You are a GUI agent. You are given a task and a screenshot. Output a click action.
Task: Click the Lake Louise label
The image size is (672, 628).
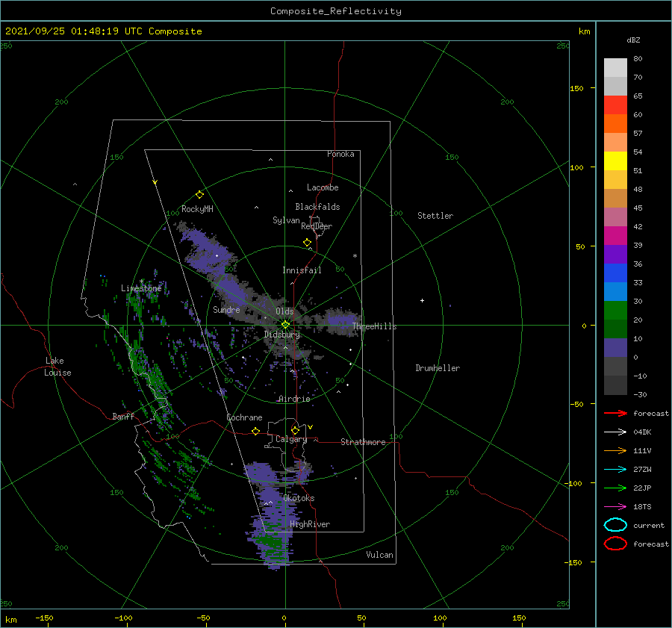57,367
